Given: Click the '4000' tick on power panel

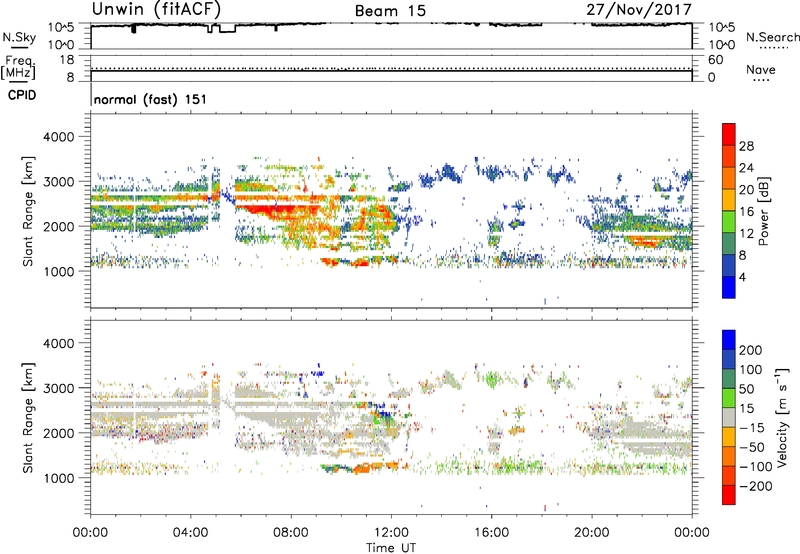Looking at the screenshot, I should (58, 137).
